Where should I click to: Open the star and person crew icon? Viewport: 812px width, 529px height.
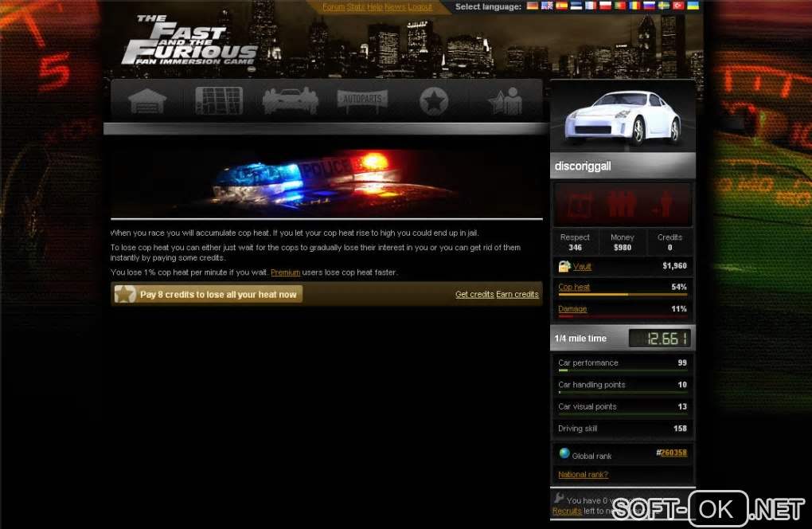[506, 100]
